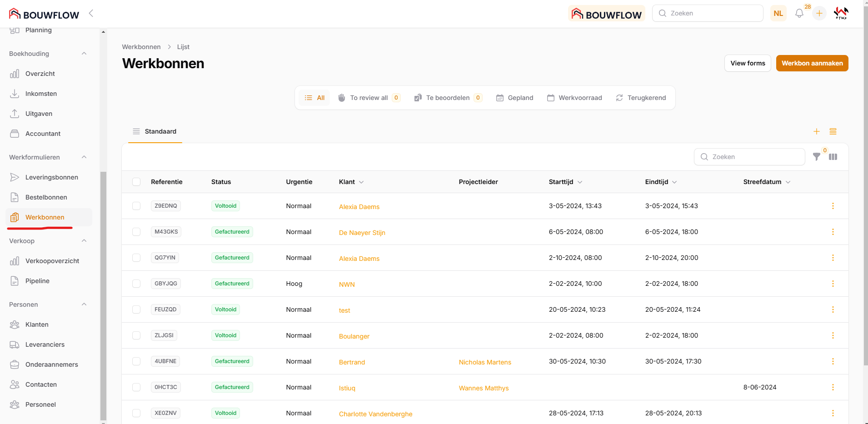Open client link De Naeyer Stijn
This screenshot has height=424, width=868.
(x=362, y=233)
